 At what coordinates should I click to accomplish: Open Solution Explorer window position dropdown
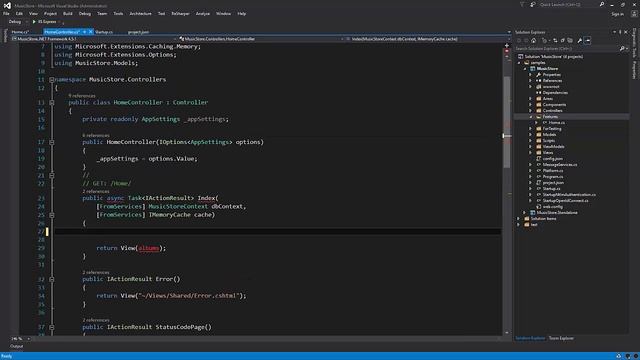614,32
